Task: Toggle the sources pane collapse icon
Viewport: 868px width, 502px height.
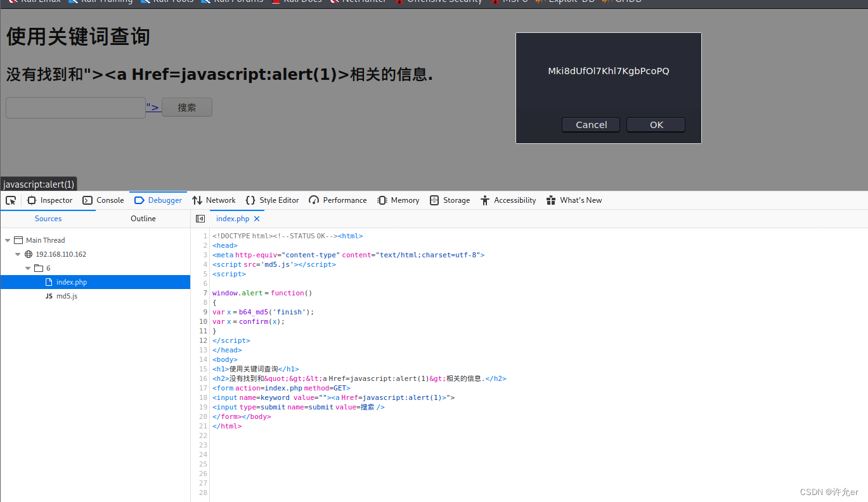Action: tap(200, 219)
